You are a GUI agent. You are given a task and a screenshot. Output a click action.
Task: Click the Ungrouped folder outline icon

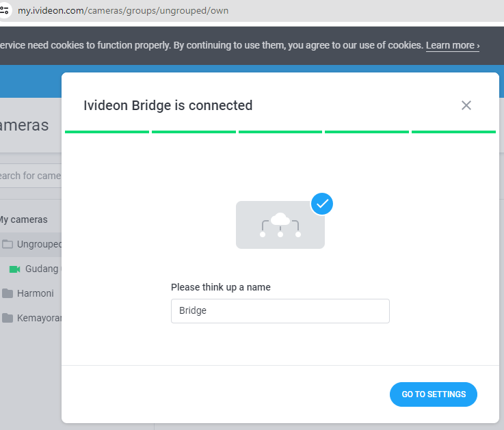point(8,244)
